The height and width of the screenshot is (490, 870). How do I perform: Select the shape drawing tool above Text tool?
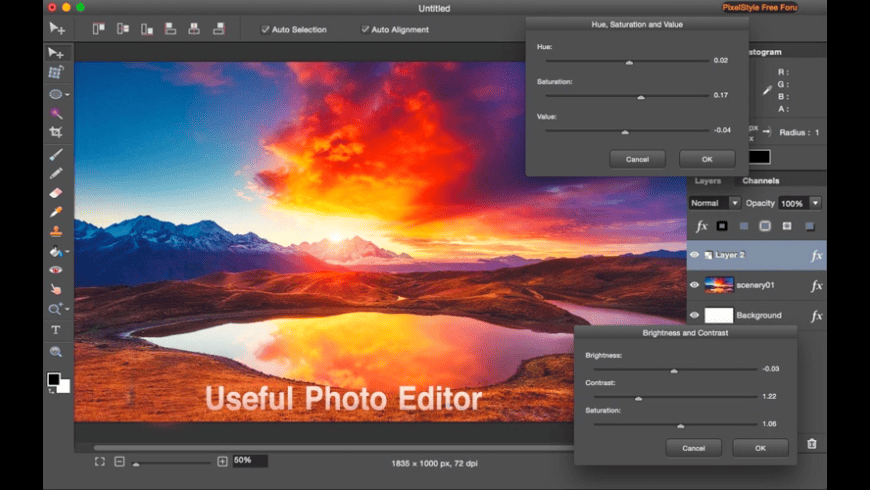(x=54, y=309)
